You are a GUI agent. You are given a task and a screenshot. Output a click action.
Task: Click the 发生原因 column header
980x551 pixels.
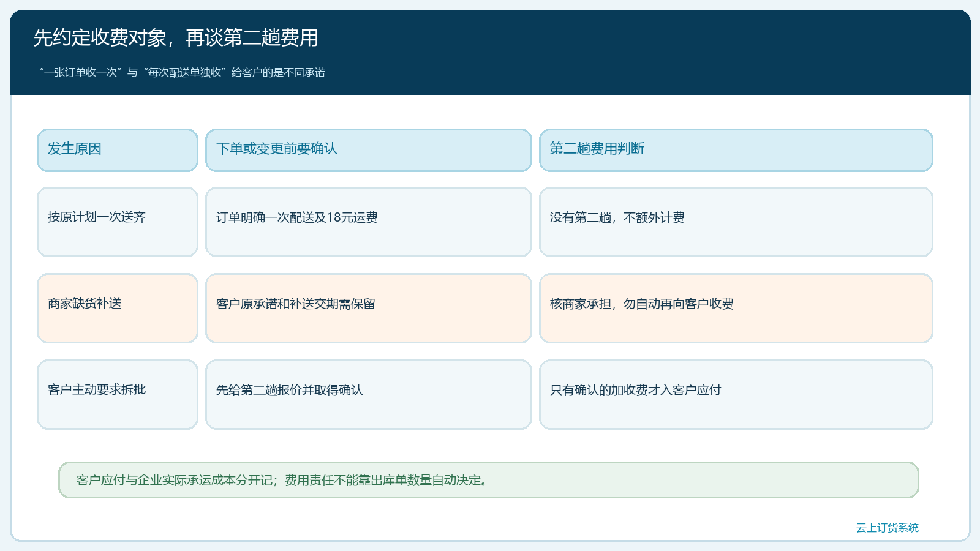pyautogui.click(x=118, y=150)
